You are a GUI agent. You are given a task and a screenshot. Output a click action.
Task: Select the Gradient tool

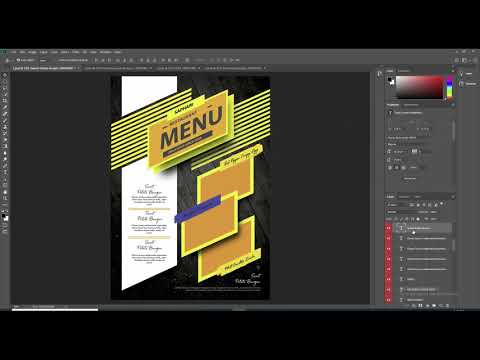pyautogui.click(x=5, y=146)
